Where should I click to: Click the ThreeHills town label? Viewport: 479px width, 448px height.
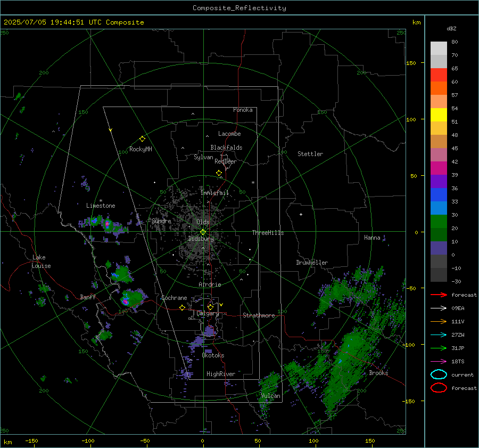tap(268, 233)
